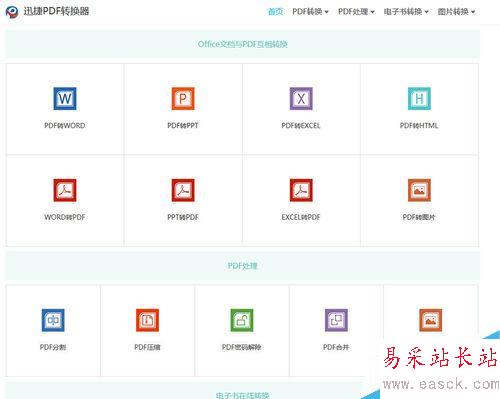Viewport: 500px width, 399px height.
Task: Click the PDF转HTML label
Action: (419, 126)
